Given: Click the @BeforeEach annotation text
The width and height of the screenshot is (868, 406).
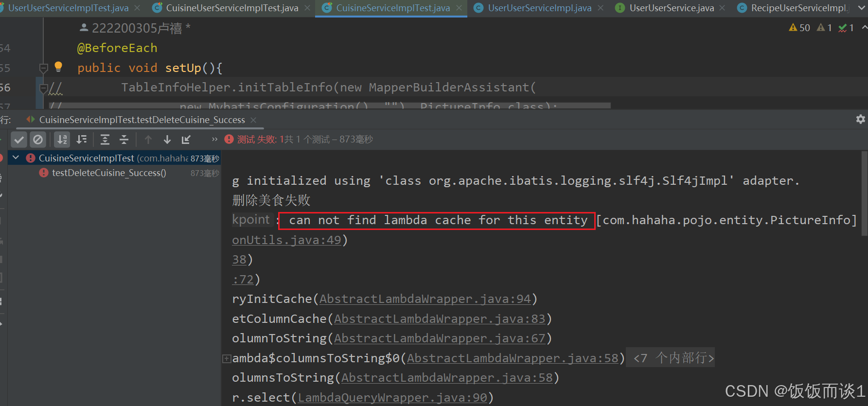Looking at the screenshot, I should tap(117, 48).
